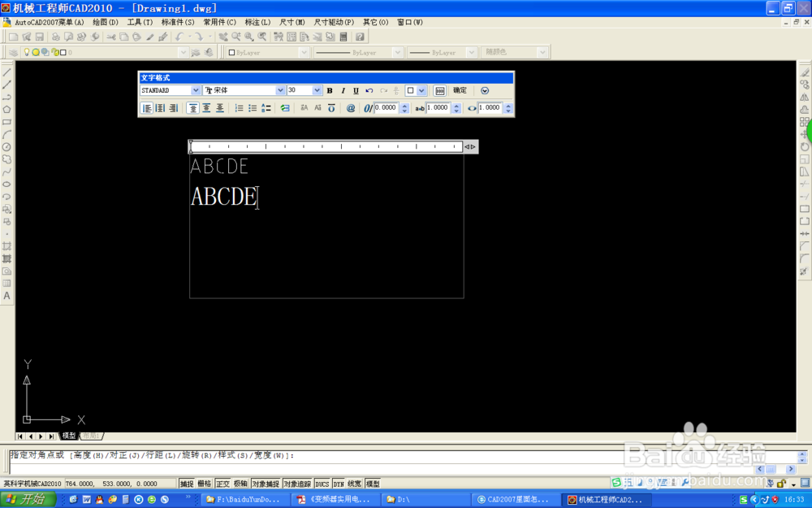Click the New drawing toolbar icon

14,37
